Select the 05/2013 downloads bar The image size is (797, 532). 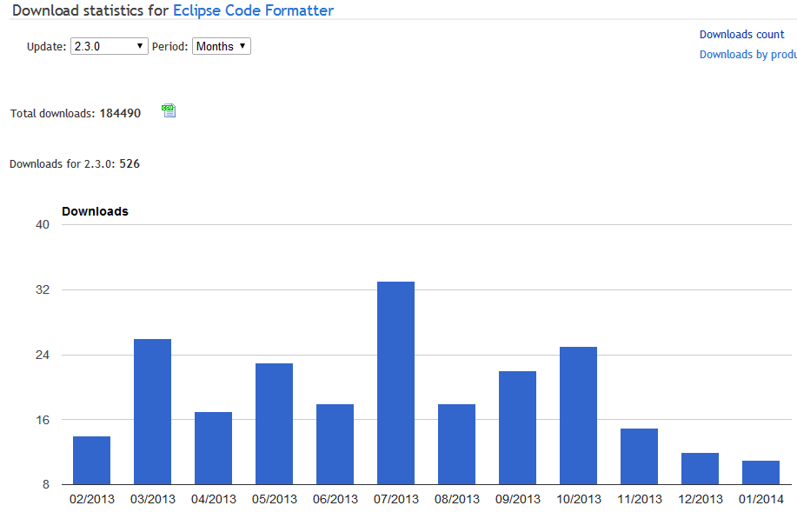point(274,423)
